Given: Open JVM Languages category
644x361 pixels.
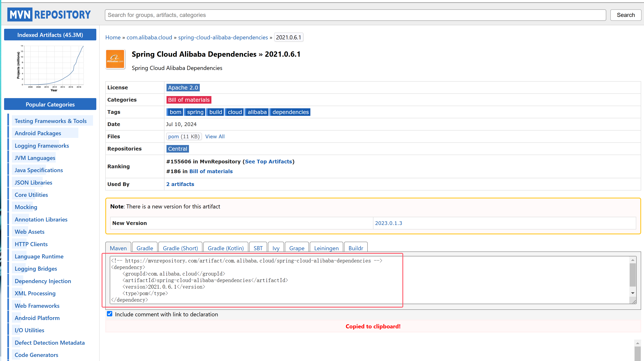Looking at the screenshot, I should tap(35, 158).
